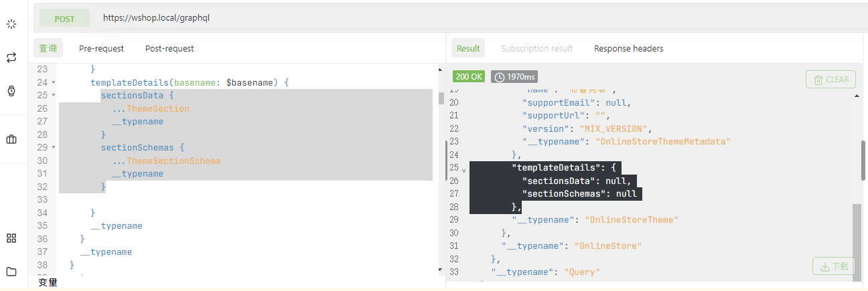The height and width of the screenshot is (291, 868).
Task: Click the clock response time badge 1970ms
Action: pyautogui.click(x=514, y=77)
